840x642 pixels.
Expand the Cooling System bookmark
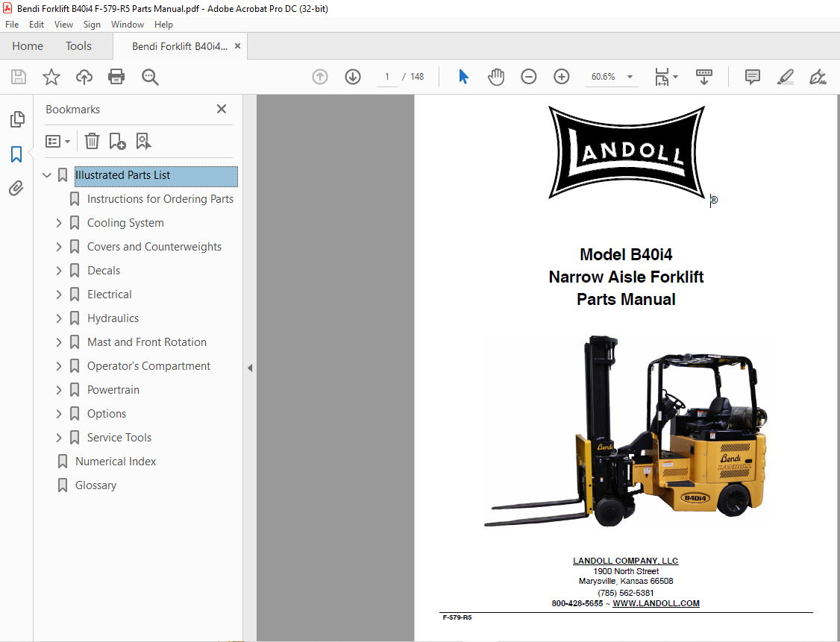point(58,223)
